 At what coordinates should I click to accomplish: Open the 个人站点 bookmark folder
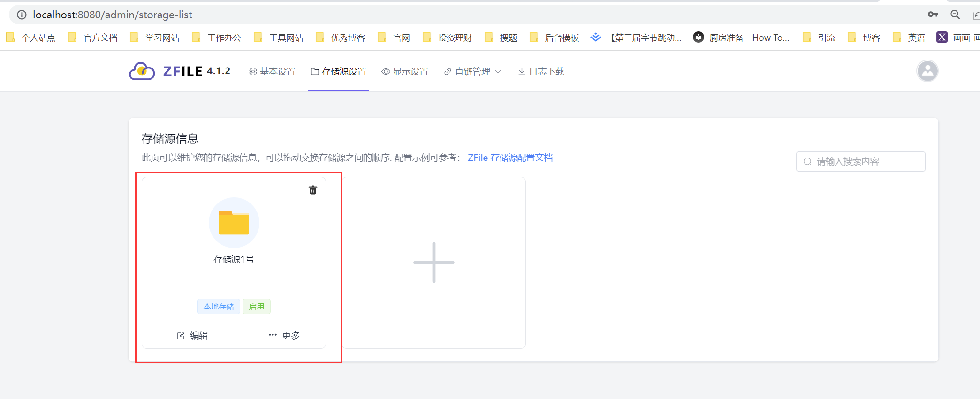31,38
